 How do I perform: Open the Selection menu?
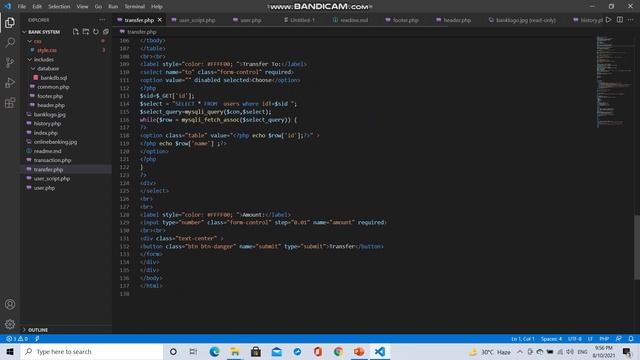(x=59, y=7)
